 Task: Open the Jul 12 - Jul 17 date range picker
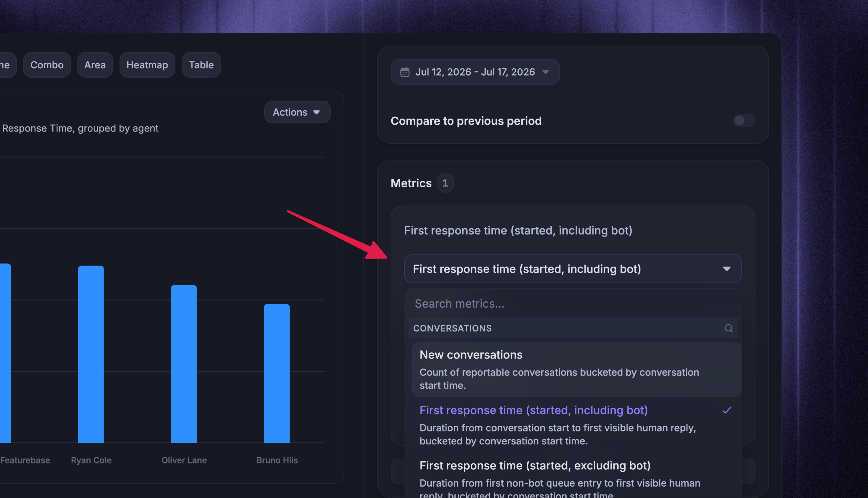[475, 72]
